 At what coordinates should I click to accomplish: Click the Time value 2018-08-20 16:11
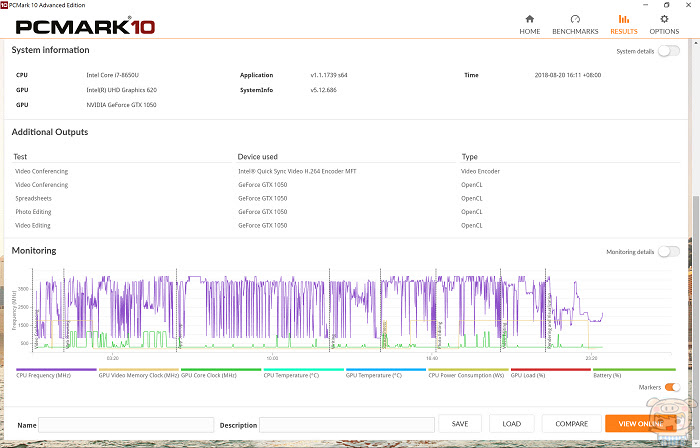coord(568,75)
